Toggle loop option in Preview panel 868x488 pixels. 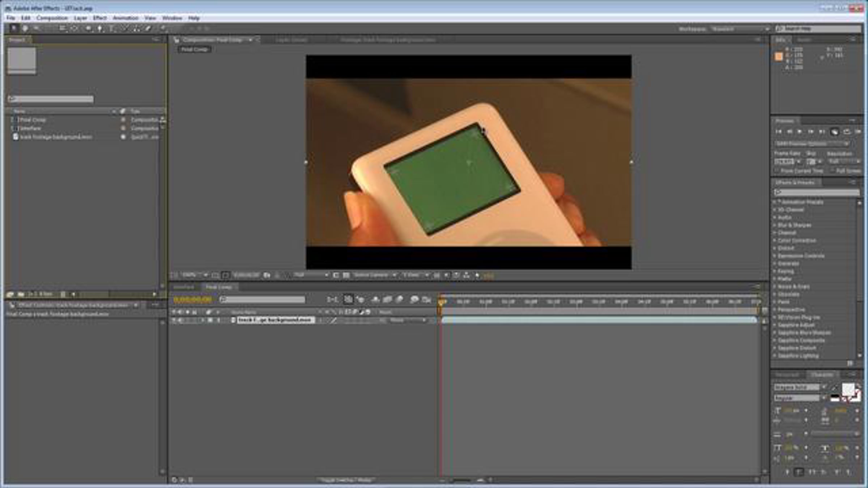tap(847, 132)
